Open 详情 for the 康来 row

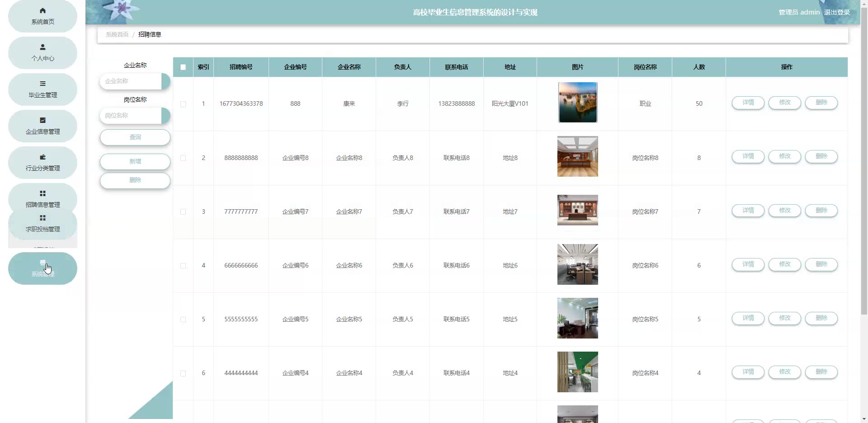(x=748, y=103)
